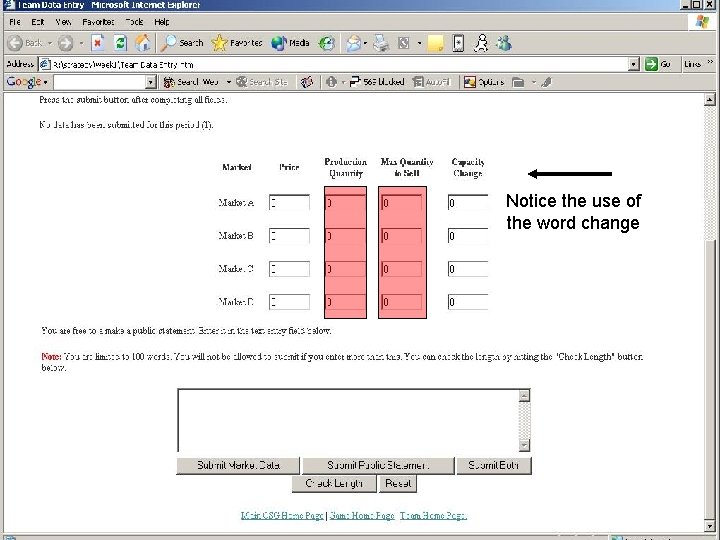This screenshot has width=720, height=540.
Task: Open the View menu
Action: pyautogui.click(x=63, y=22)
